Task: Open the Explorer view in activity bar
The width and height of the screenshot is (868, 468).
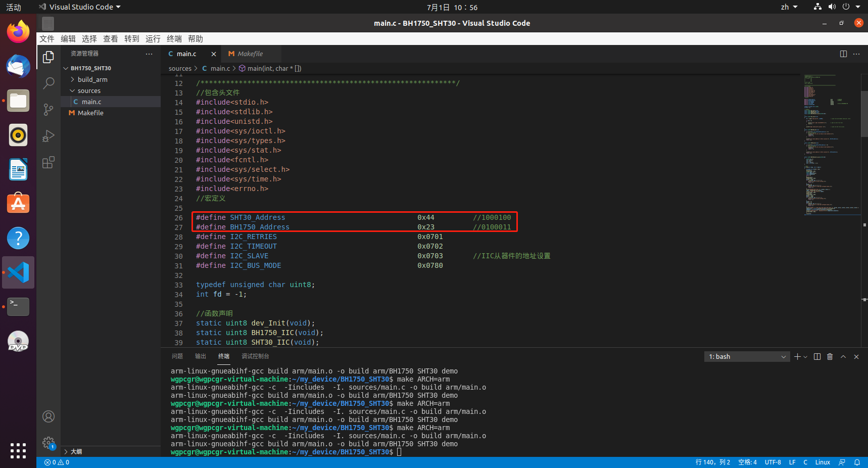Action: (x=49, y=57)
